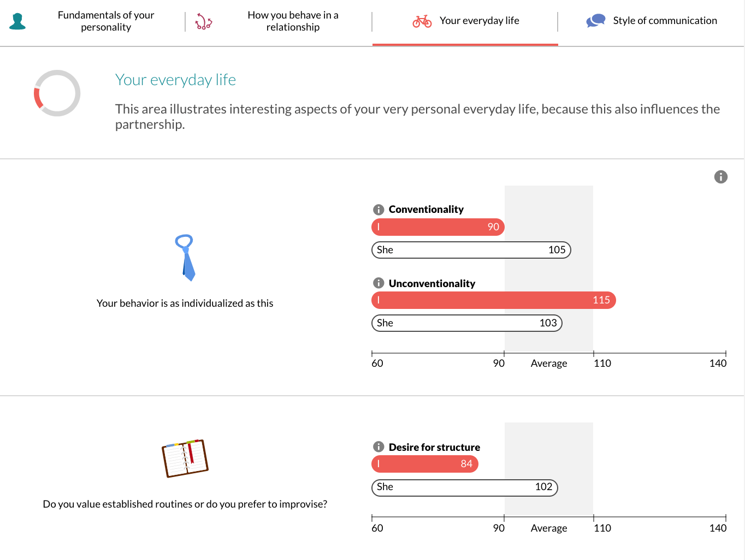745x560 pixels.
Task: Click the circular progress ring icon
Action: coord(57,93)
